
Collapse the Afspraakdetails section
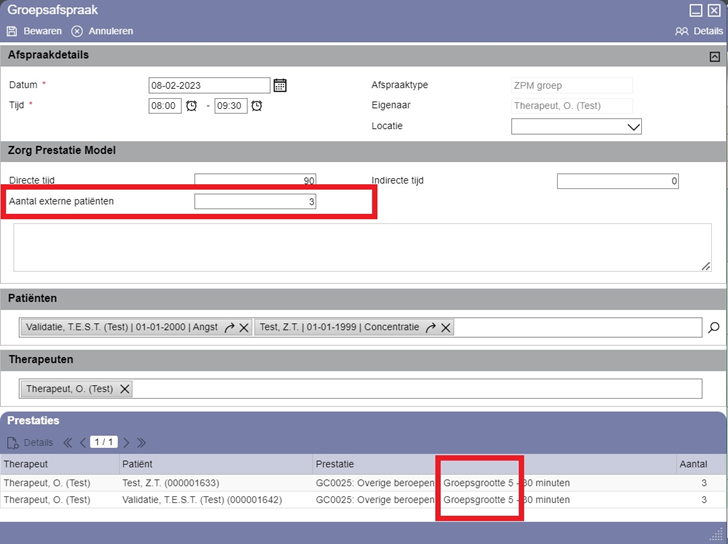tap(714, 56)
